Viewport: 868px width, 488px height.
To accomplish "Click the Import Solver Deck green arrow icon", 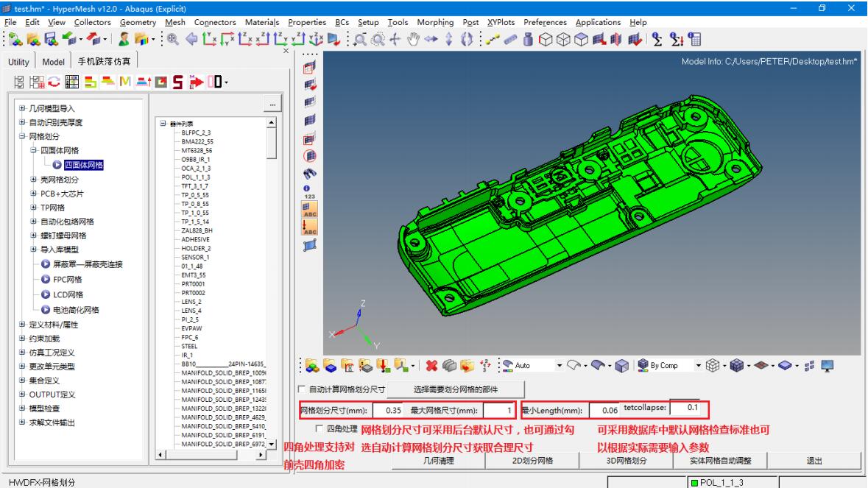I will click(x=69, y=39).
